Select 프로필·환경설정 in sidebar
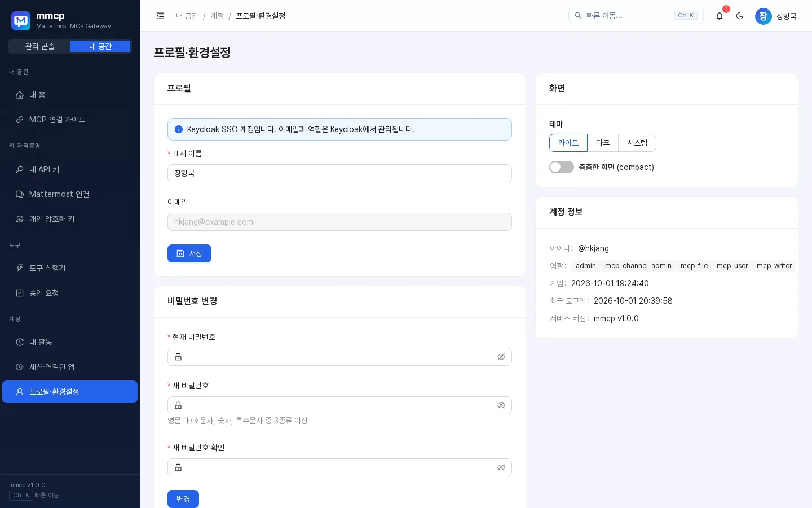This screenshot has height=508, width=812. (x=70, y=392)
